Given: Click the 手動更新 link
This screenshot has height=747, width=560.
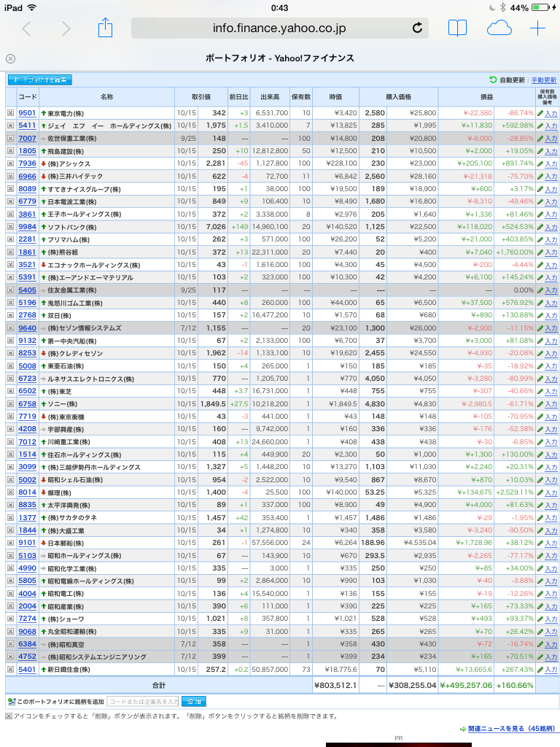Looking at the screenshot, I should 544,80.
